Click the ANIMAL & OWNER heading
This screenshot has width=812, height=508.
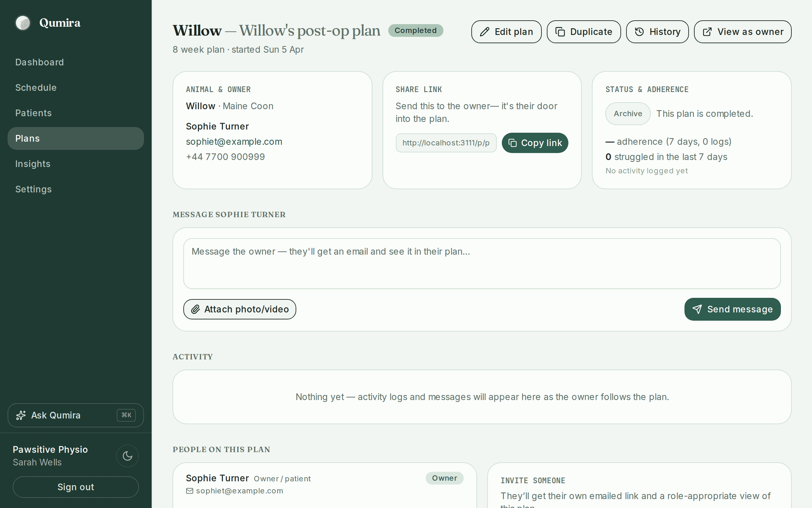coord(219,89)
